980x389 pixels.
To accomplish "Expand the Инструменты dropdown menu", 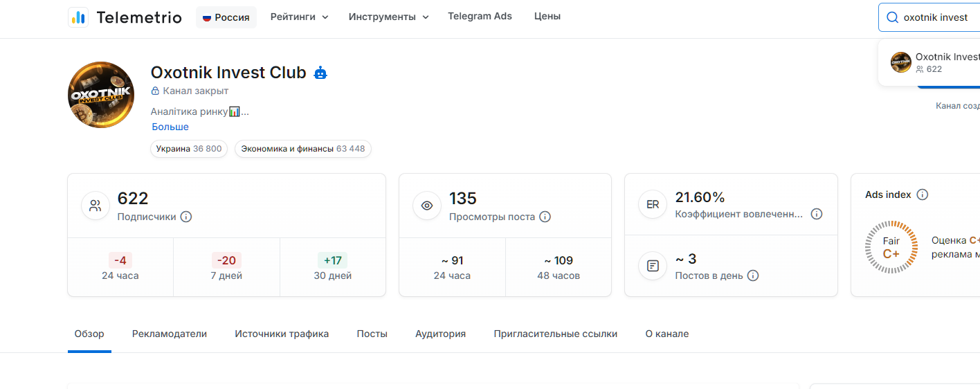I will coord(389,17).
